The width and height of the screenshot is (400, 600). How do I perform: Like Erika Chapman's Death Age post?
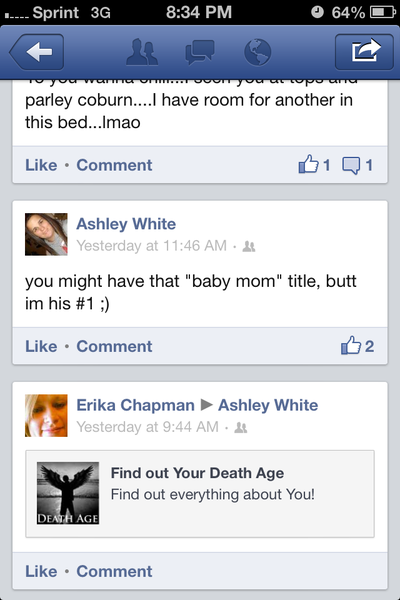(x=41, y=571)
